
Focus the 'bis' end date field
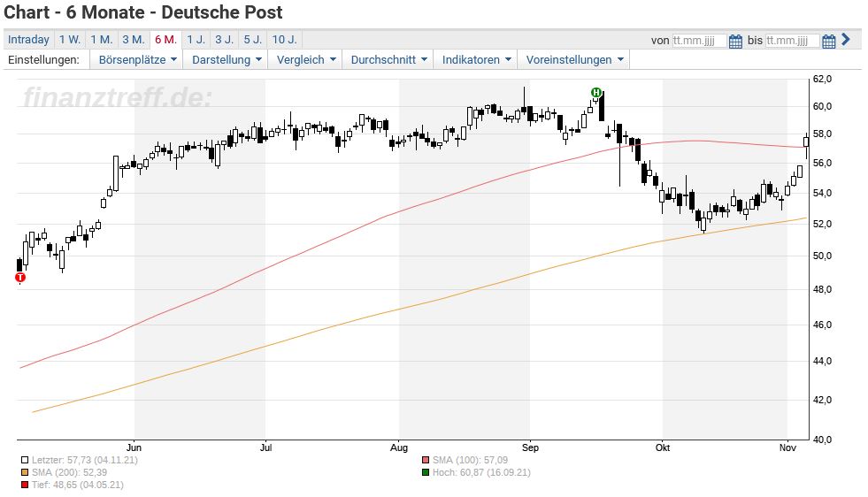pos(792,41)
